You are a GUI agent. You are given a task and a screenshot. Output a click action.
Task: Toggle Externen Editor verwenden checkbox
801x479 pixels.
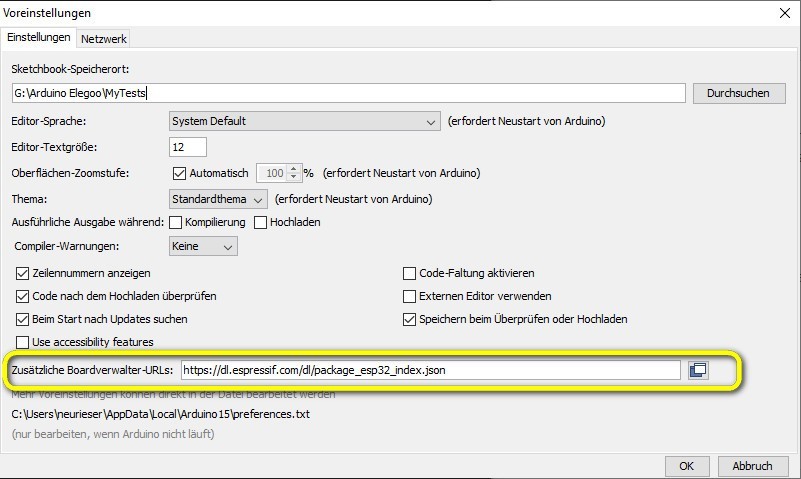tap(409, 296)
